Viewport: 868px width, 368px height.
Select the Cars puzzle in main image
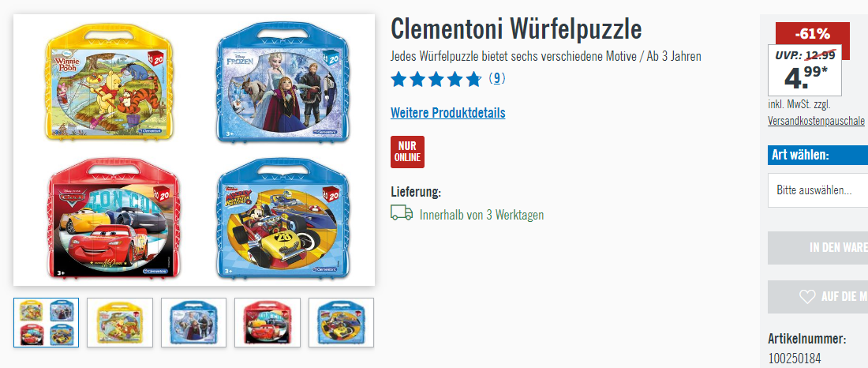[x=114, y=219]
